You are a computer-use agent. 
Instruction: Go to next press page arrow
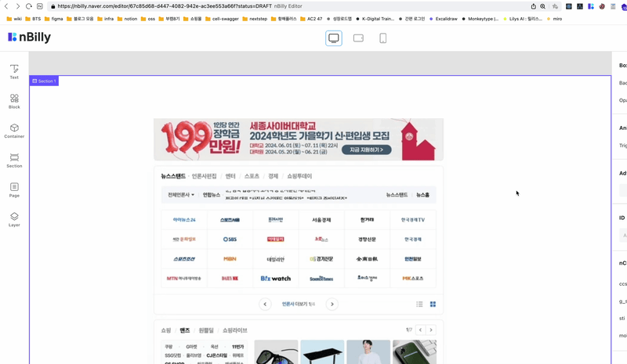click(x=332, y=304)
